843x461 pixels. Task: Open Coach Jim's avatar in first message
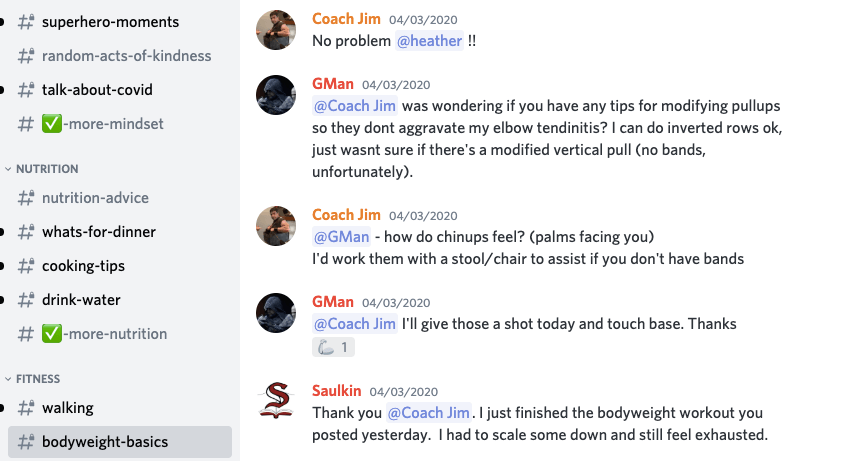(276, 30)
